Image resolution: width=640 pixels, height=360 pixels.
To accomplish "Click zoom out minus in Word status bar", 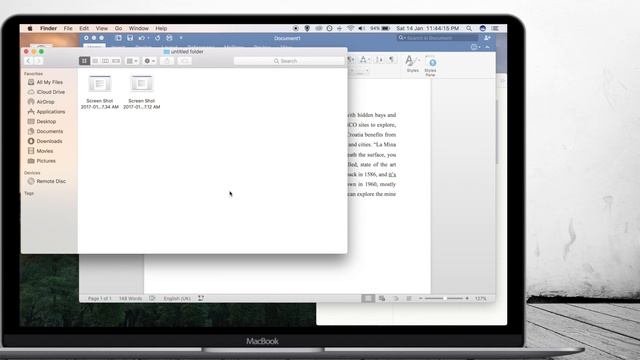I will point(420,298).
